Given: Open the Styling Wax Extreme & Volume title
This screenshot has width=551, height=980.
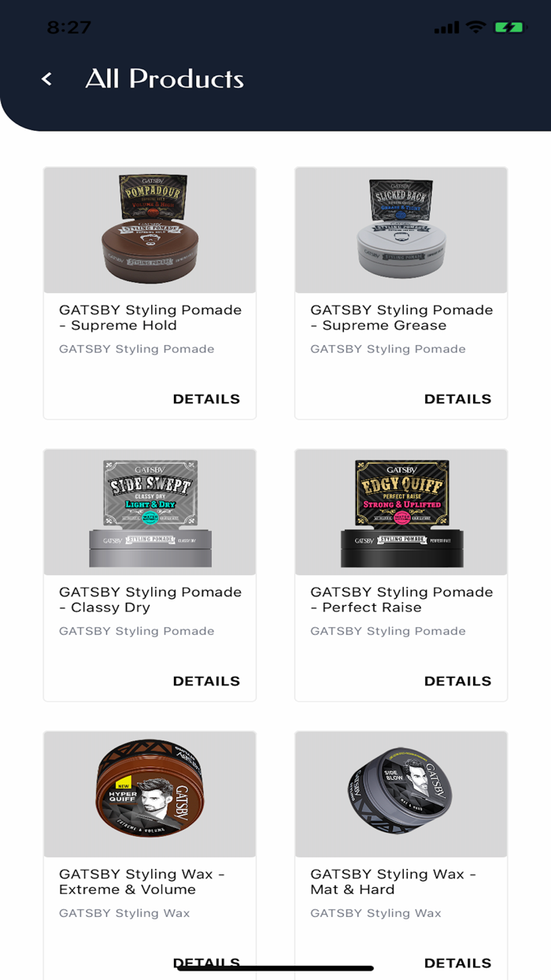Looking at the screenshot, I should (x=142, y=882).
